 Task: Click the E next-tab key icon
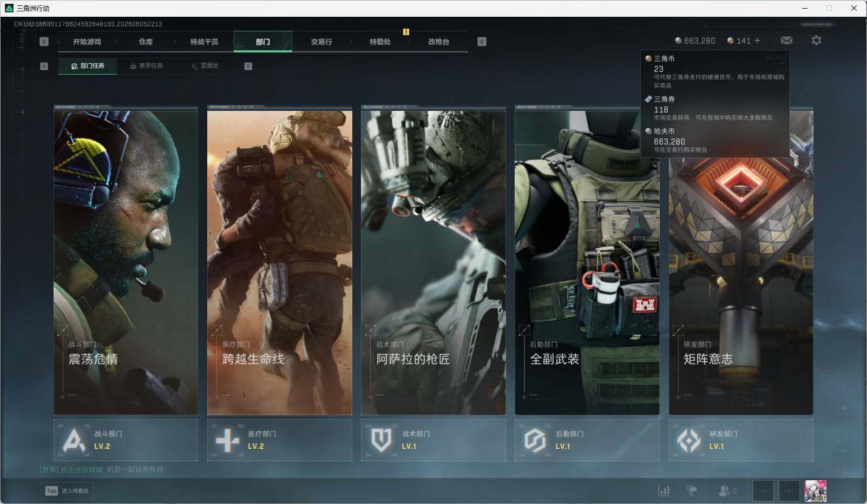pos(482,42)
